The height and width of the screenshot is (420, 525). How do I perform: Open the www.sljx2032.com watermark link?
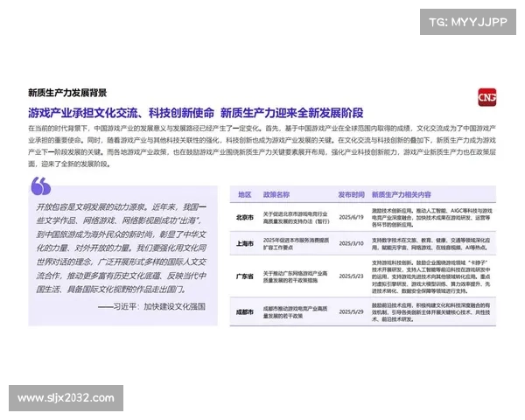(66, 398)
